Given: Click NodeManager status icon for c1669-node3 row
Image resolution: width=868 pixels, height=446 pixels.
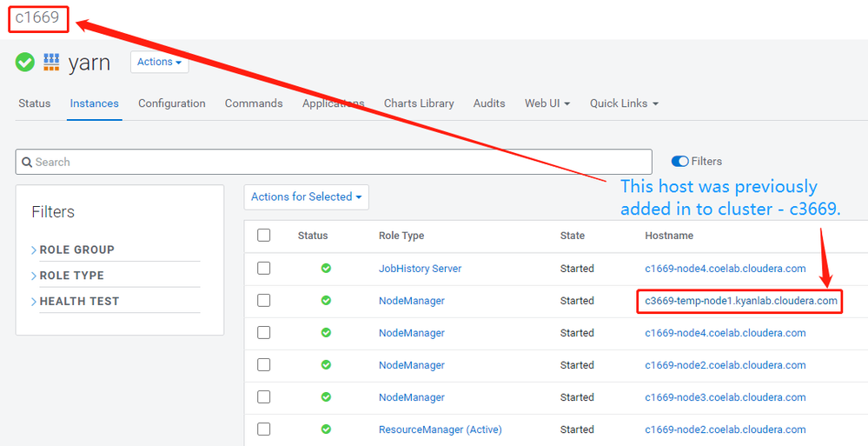Looking at the screenshot, I should tap(326, 397).
